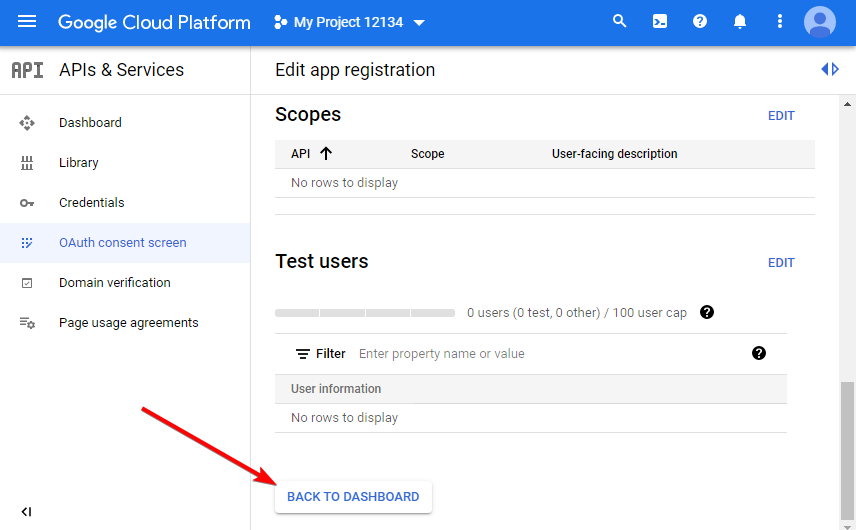Viewport: 856px width, 530px height.
Task: Open the hamburger navigation menu
Action: click(x=27, y=22)
